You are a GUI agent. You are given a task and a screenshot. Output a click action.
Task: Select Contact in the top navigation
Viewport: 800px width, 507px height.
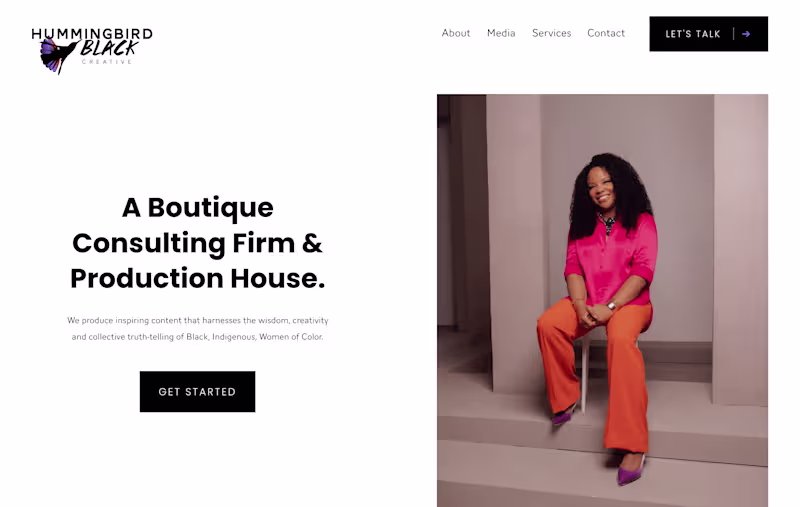606,33
